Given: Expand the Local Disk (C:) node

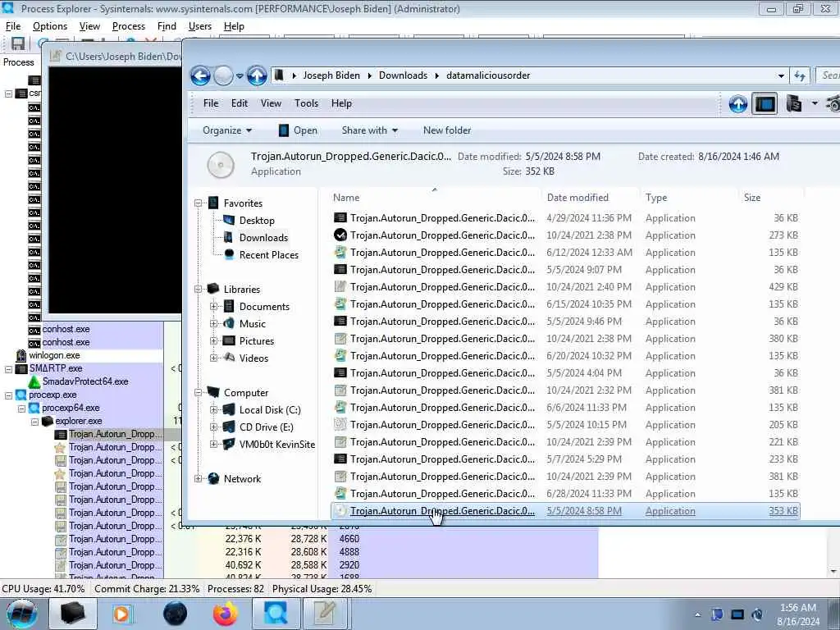Looking at the screenshot, I should tap(213, 410).
